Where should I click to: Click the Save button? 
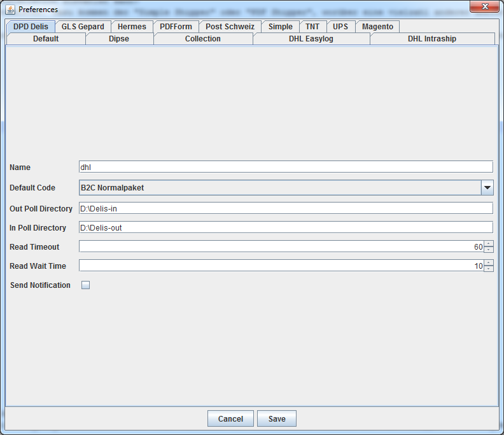point(277,418)
